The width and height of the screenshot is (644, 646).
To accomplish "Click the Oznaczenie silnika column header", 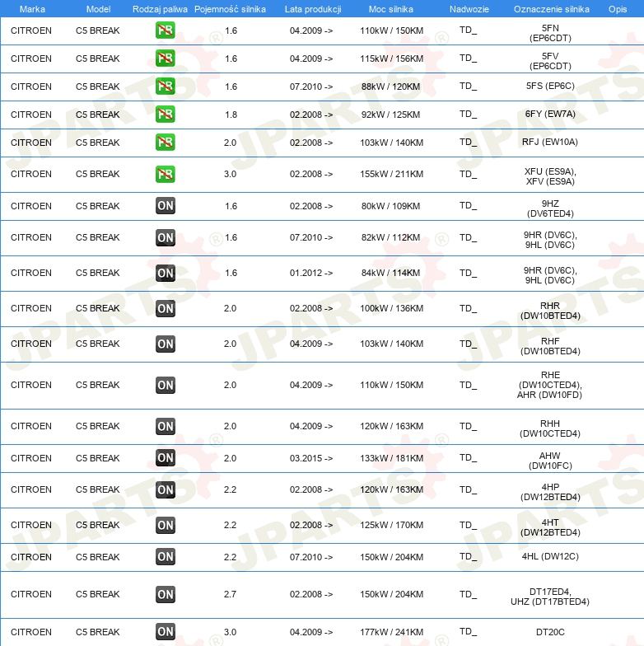I will pyautogui.click(x=552, y=9).
